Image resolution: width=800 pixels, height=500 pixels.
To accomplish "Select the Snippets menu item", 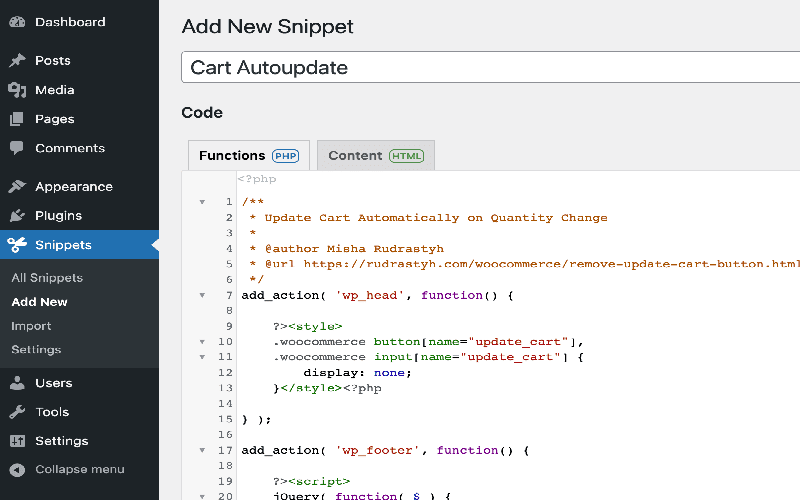I will [80, 244].
